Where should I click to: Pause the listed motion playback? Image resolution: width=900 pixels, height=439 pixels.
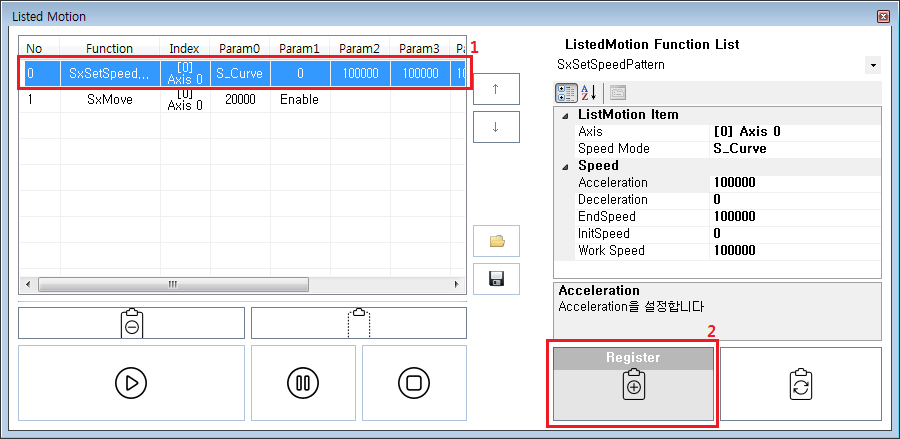[x=303, y=383]
